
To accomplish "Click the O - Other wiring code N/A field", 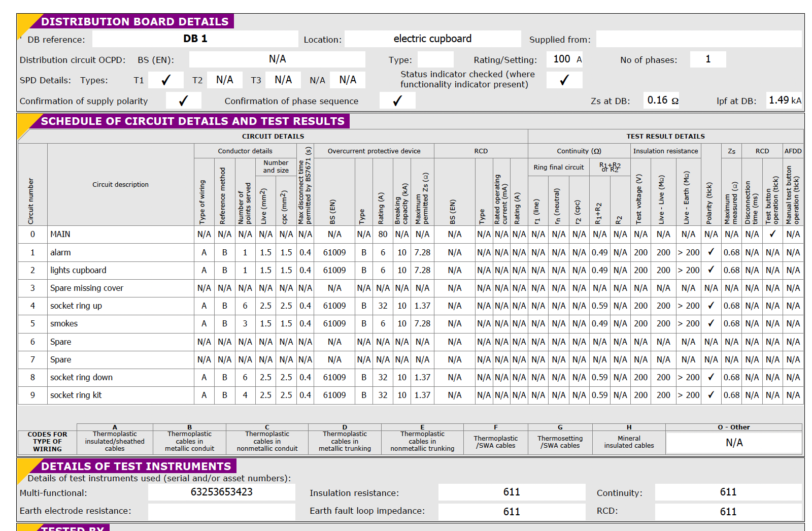I will (734, 443).
